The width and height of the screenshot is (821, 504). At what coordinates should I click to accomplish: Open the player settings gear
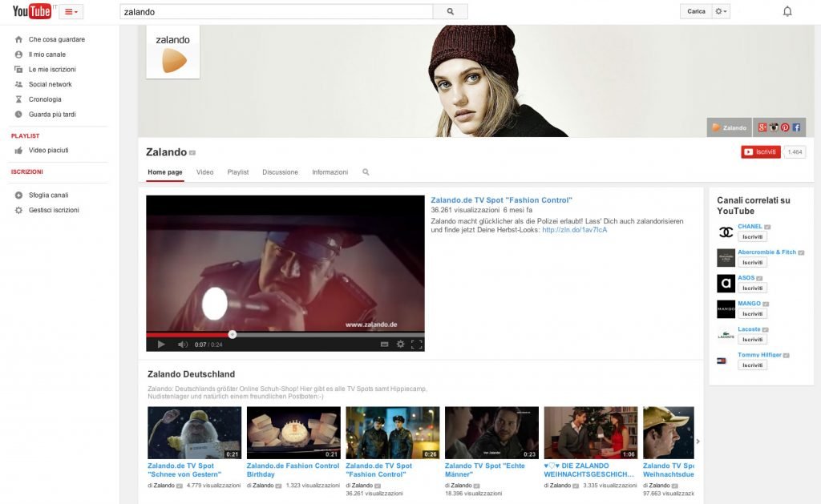(401, 345)
